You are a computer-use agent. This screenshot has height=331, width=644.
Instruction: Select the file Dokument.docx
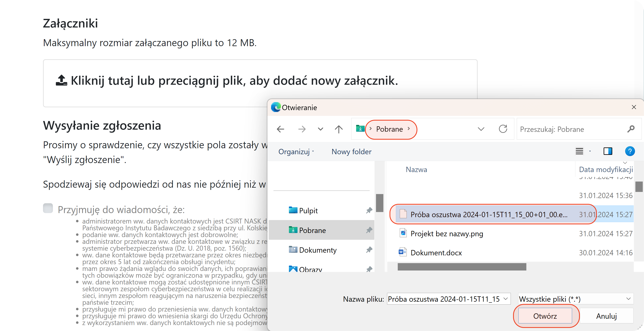tap(515, 252)
